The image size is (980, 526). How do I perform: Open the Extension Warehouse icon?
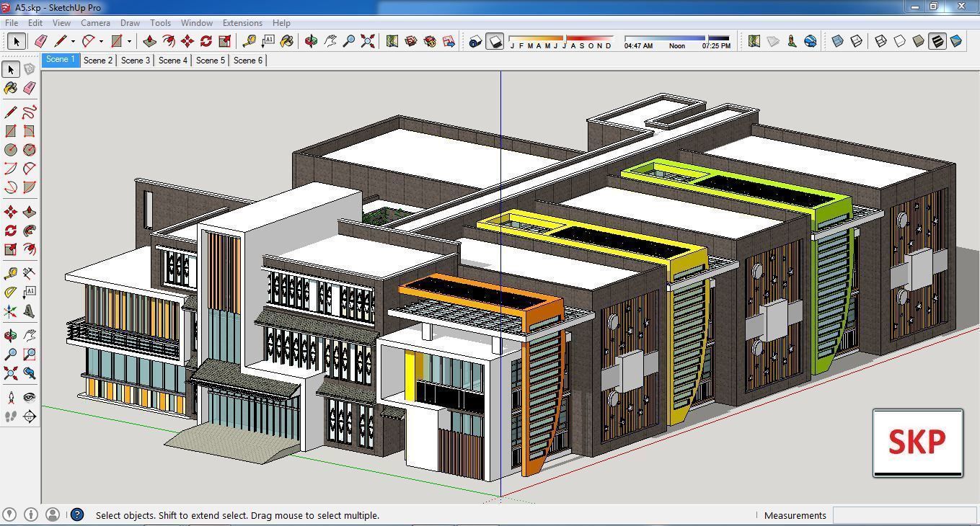click(x=430, y=41)
